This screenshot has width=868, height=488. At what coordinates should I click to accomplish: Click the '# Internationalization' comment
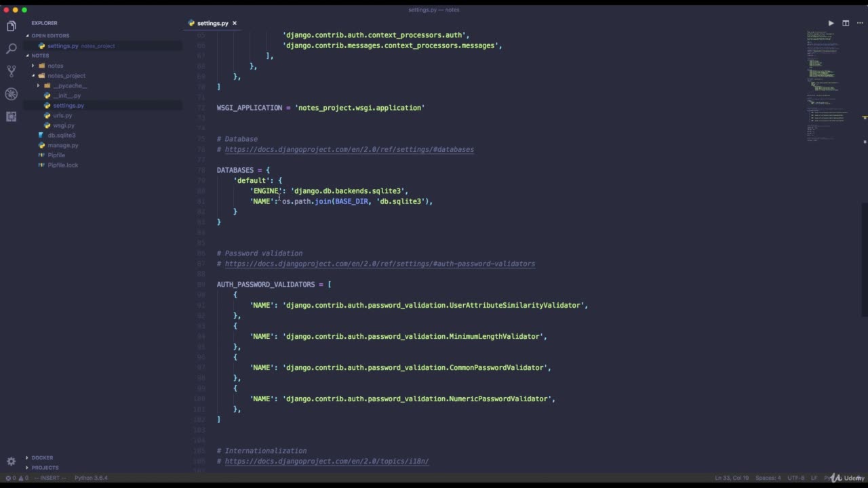262,451
